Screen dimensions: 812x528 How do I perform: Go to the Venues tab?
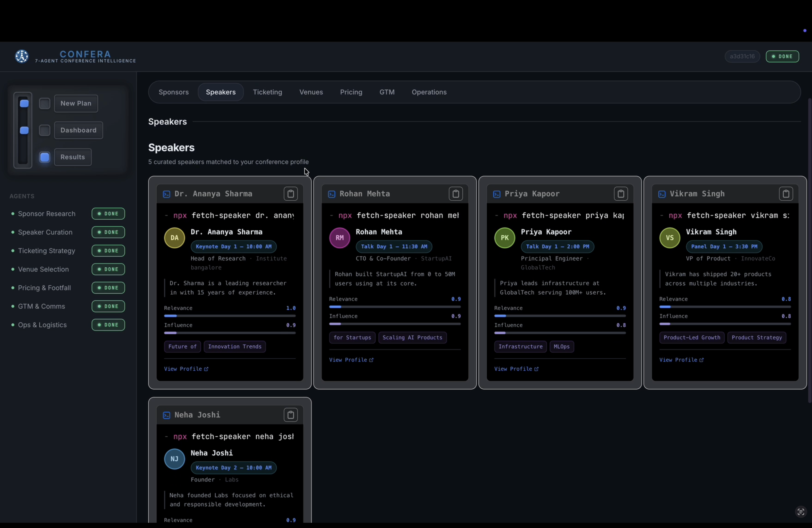(311, 92)
